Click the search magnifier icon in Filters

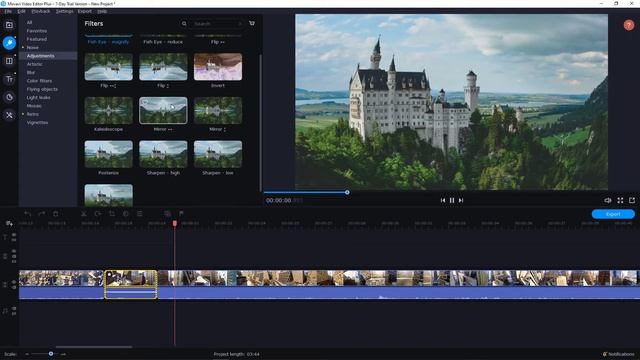tap(184, 24)
